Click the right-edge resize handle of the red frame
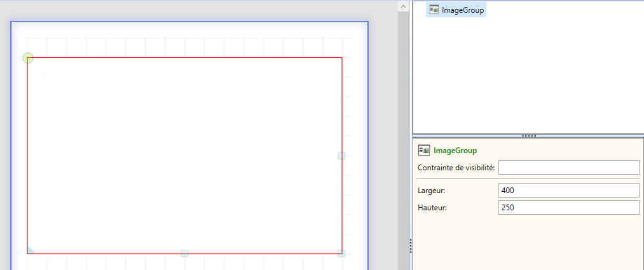This screenshot has height=270, width=644. (x=342, y=156)
